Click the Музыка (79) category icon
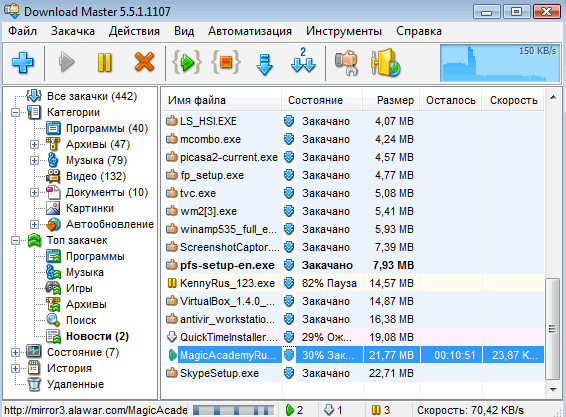Image resolution: width=566 pixels, height=417 pixels. pyautogui.click(x=53, y=160)
